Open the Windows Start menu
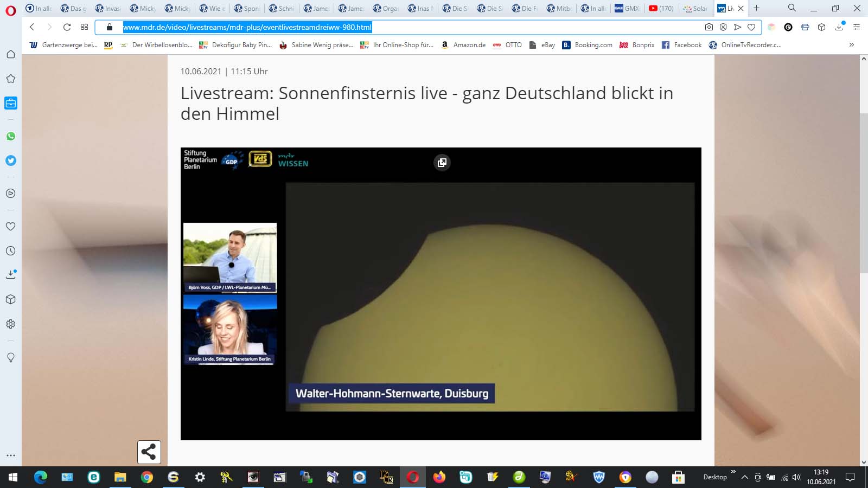The image size is (868, 488). click(13, 477)
